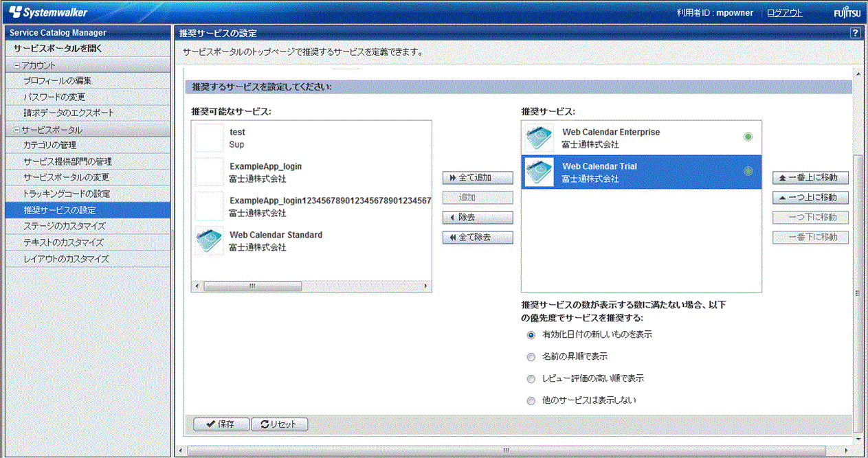The height and width of the screenshot is (458, 868).
Task: Open サービスポータルの変更 menu item
Action: pos(88,177)
